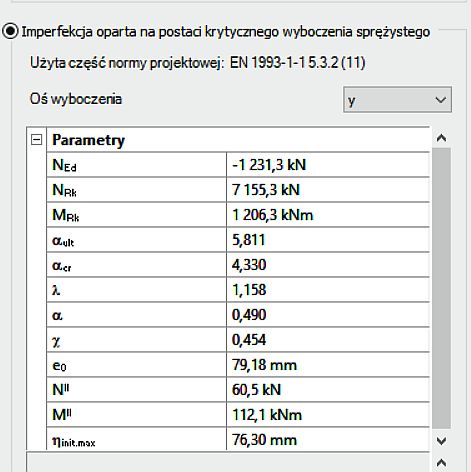Screen dimensions: 471x472
Task: Click the αcr value 4,330
Action: click(x=328, y=265)
